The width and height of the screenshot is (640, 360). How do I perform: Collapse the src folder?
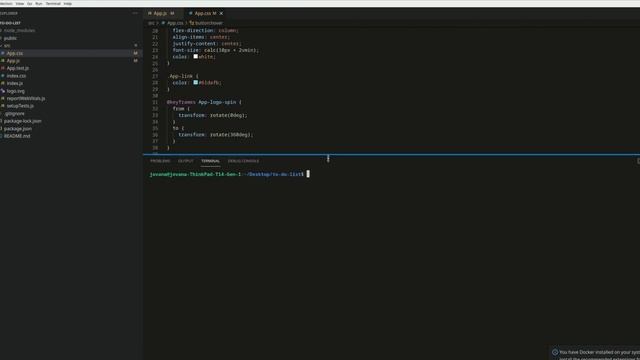[7, 46]
